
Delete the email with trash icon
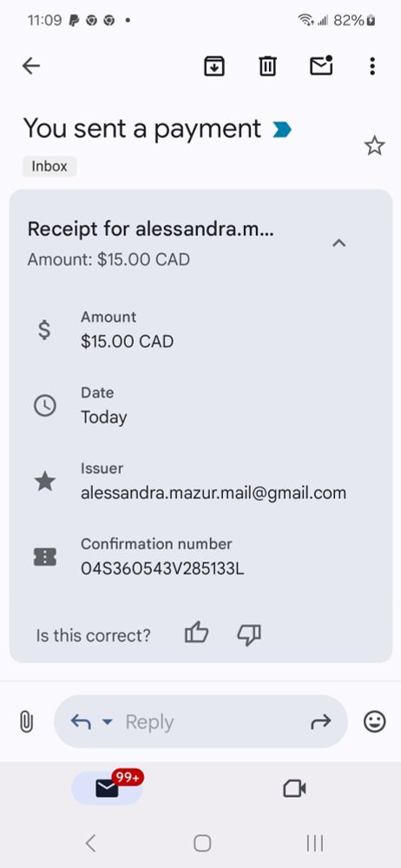click(267, 67)
